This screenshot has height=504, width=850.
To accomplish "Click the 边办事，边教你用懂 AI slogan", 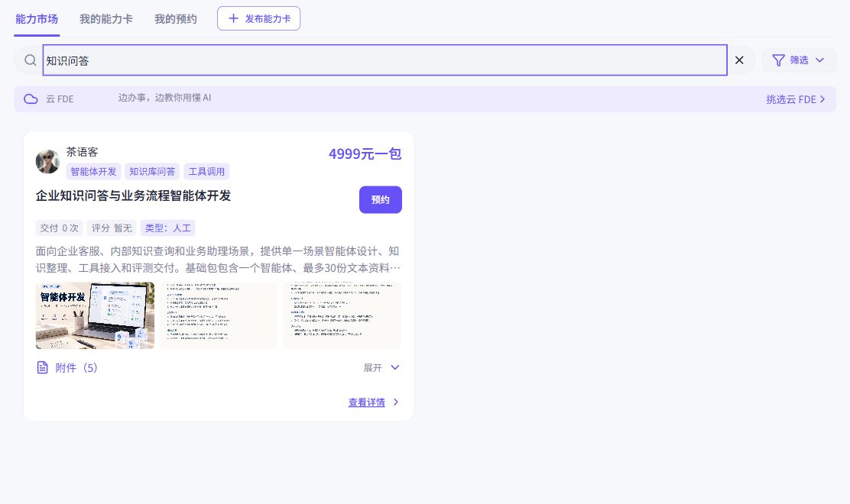I will click(x=165, y=98).
